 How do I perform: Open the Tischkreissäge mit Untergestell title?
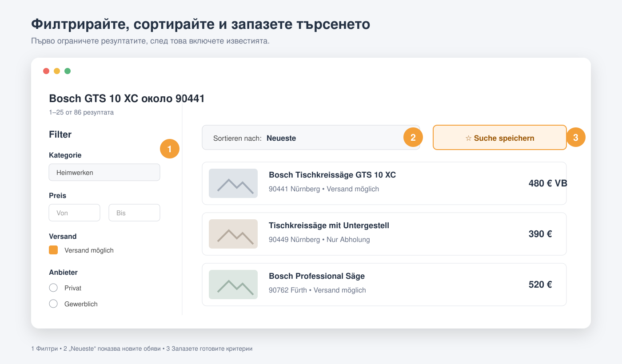(x=329, y=226)
